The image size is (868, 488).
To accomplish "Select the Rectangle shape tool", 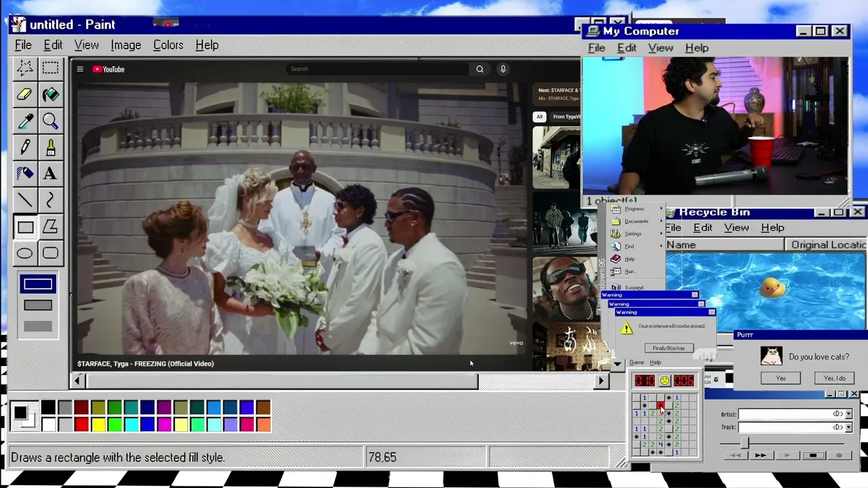I will coord(25,227).
